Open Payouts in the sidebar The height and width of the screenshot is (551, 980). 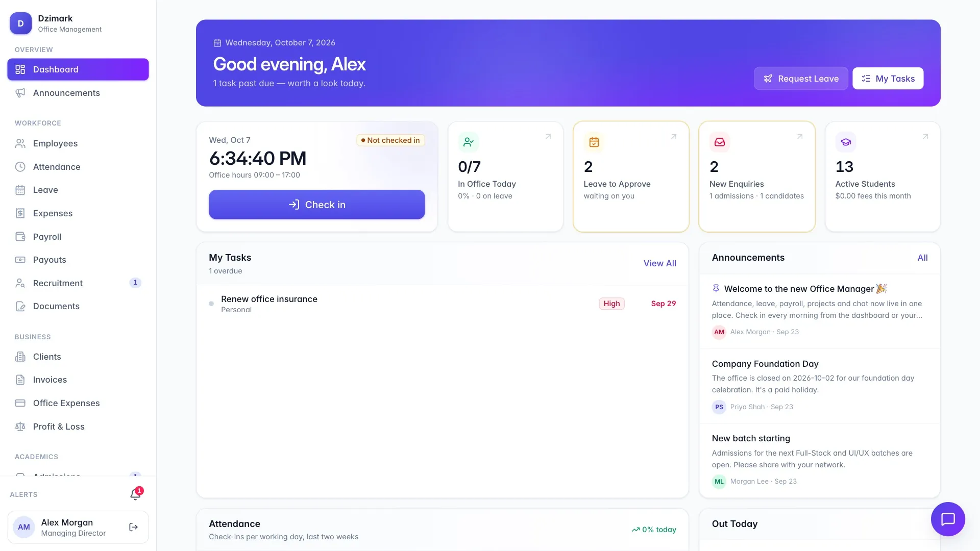(x=78, y=260)
